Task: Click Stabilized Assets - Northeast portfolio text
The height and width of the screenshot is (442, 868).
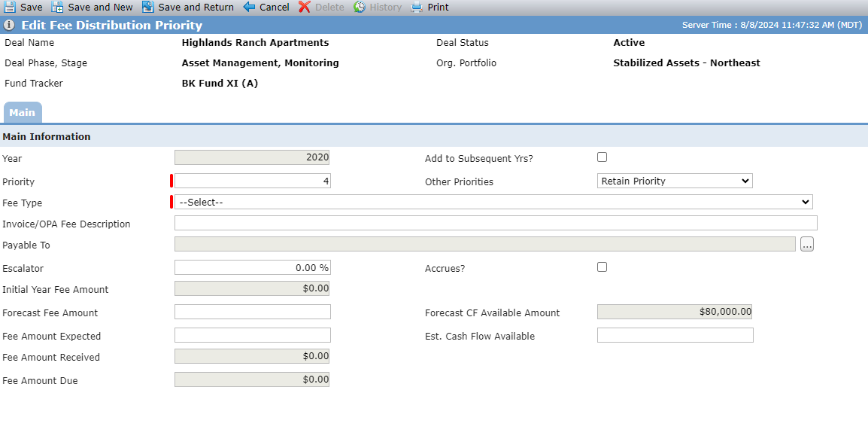Action: click(x=687, y=63)
